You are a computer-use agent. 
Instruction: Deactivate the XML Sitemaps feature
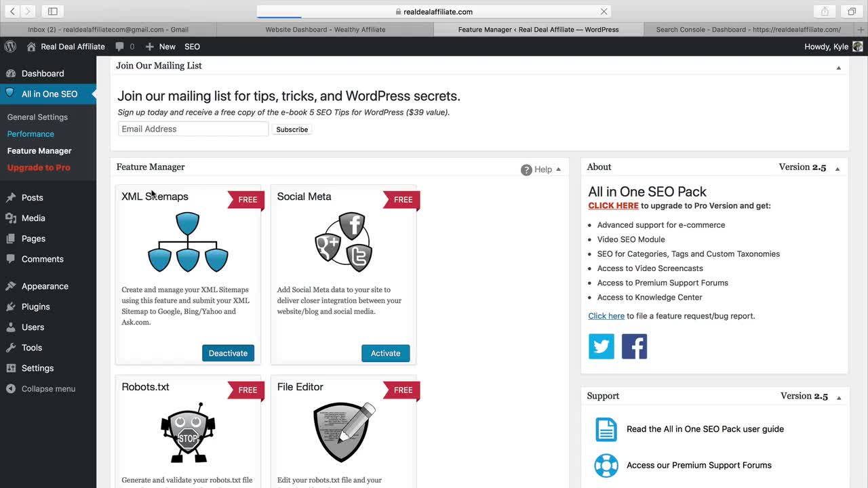point(228,353)
